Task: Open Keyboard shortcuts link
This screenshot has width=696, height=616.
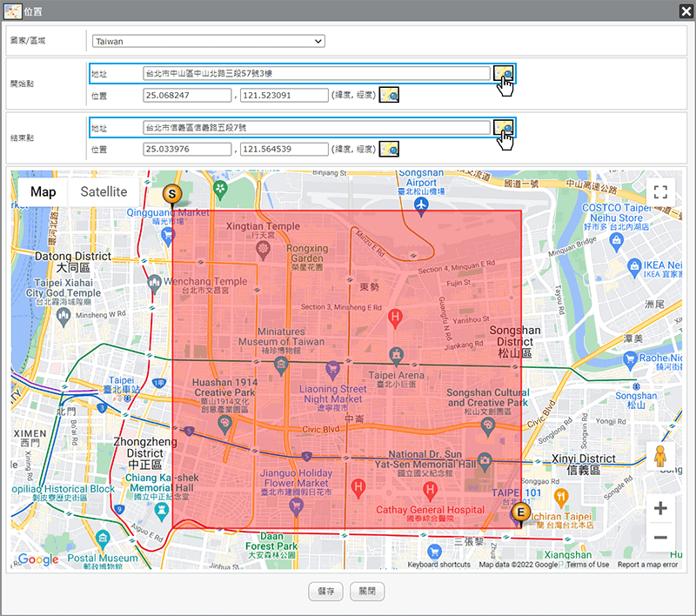Action: tap(439, 565)
